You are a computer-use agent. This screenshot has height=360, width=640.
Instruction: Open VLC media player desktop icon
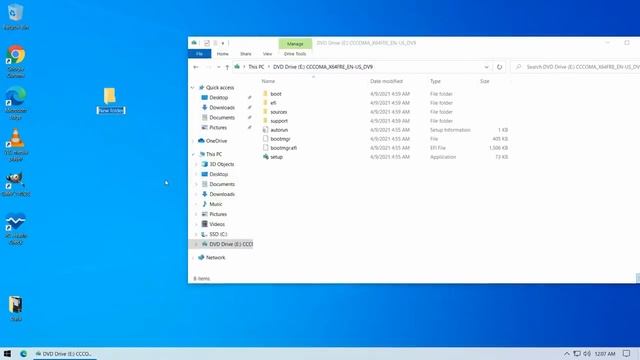pyautogui.click(x=16, y=145)
